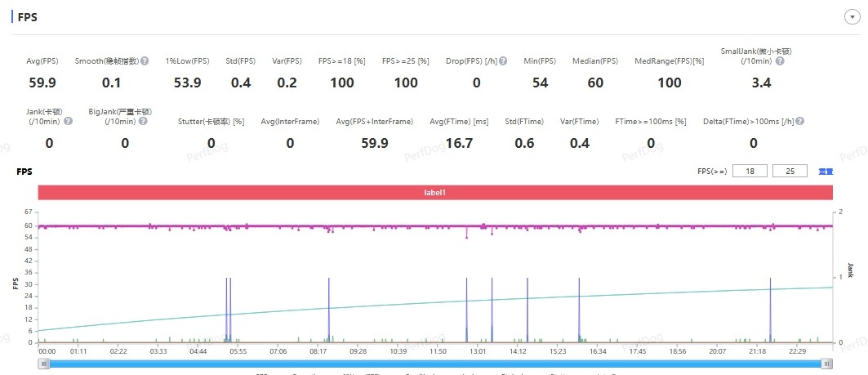
Task: Open help icon beside Jank metric
Action: tap(68, 121)
